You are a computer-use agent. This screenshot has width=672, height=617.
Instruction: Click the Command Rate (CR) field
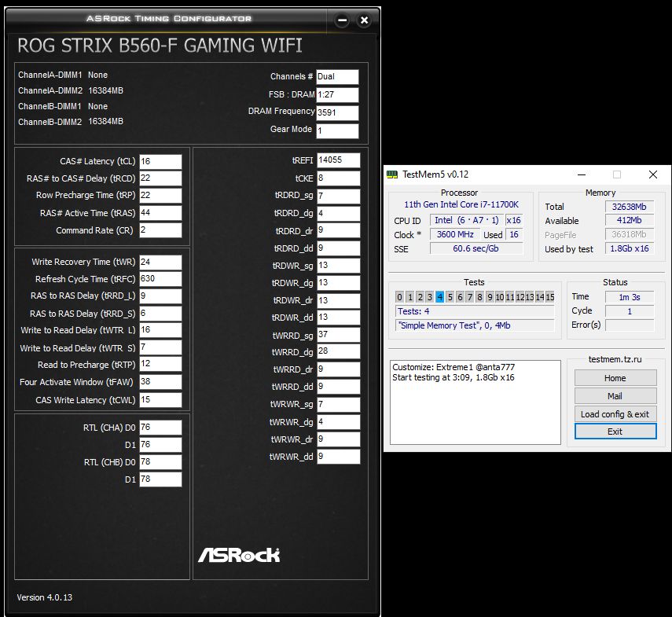tap(160, 230)
